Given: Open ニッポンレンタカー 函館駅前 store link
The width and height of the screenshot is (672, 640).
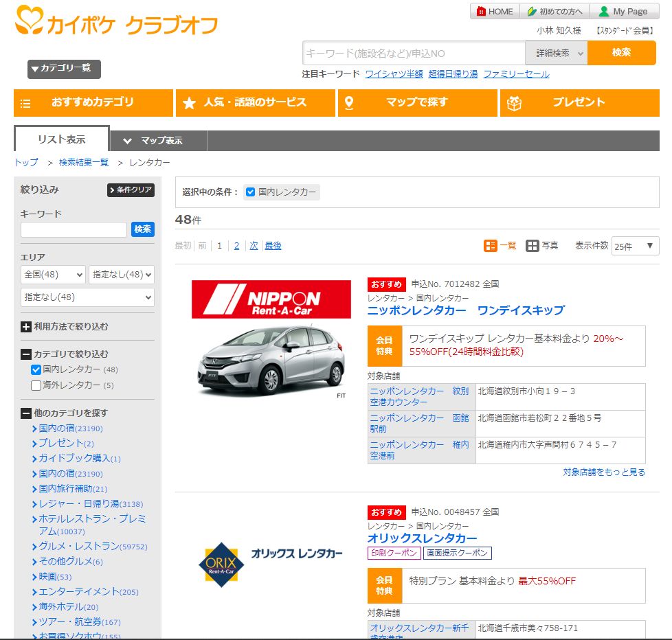Looking at the screenshot, I should [419, 423].
